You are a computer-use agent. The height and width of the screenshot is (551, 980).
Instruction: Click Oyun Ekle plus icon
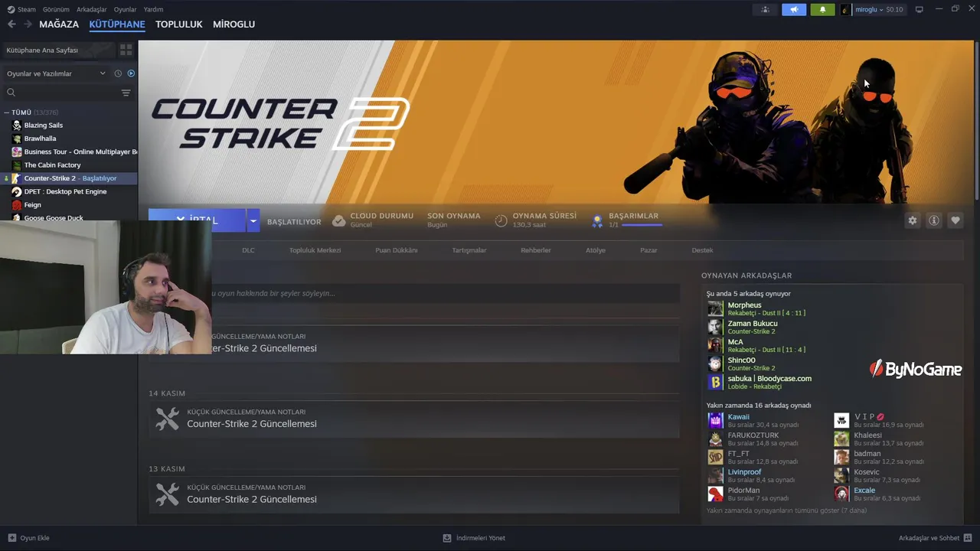(x=12, y=538)
